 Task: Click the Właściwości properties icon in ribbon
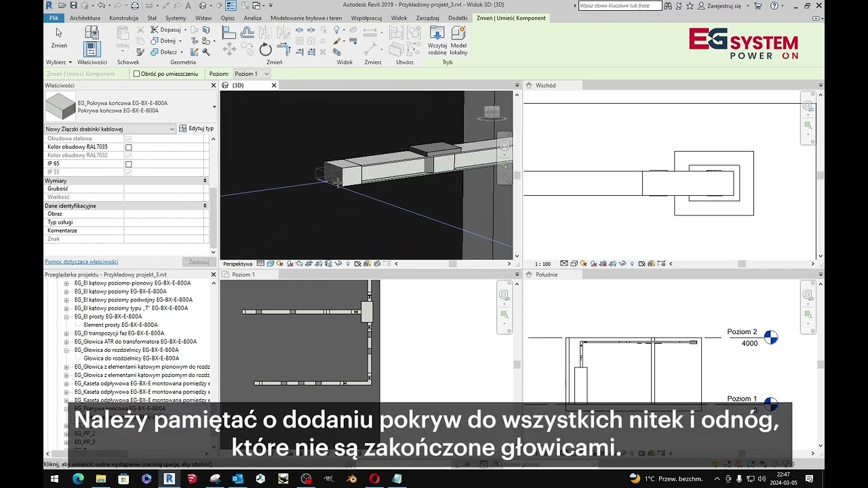coord(92,49)
